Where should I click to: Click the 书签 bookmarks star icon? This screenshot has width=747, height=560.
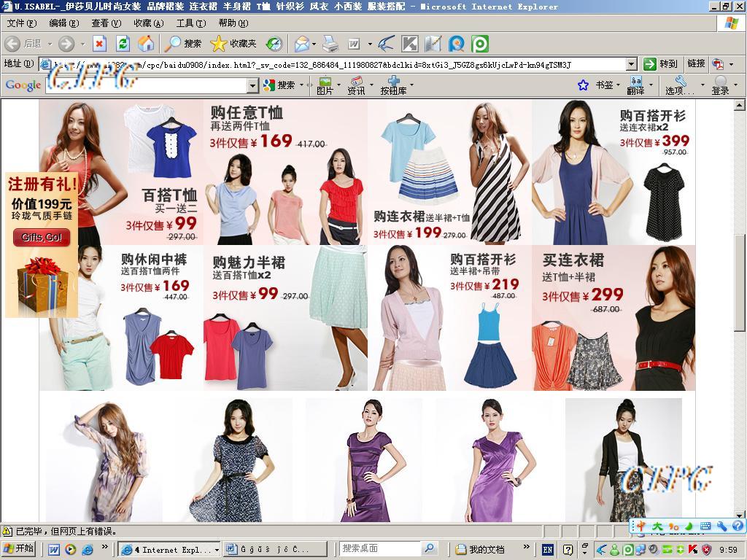[583, 85]
